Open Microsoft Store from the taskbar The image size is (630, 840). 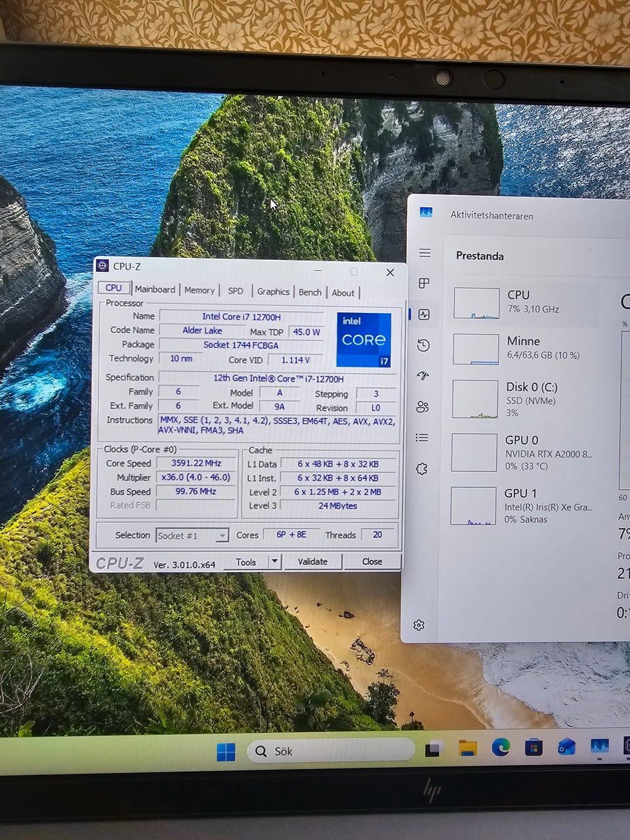pyautogui.click(x=534, y=747)
